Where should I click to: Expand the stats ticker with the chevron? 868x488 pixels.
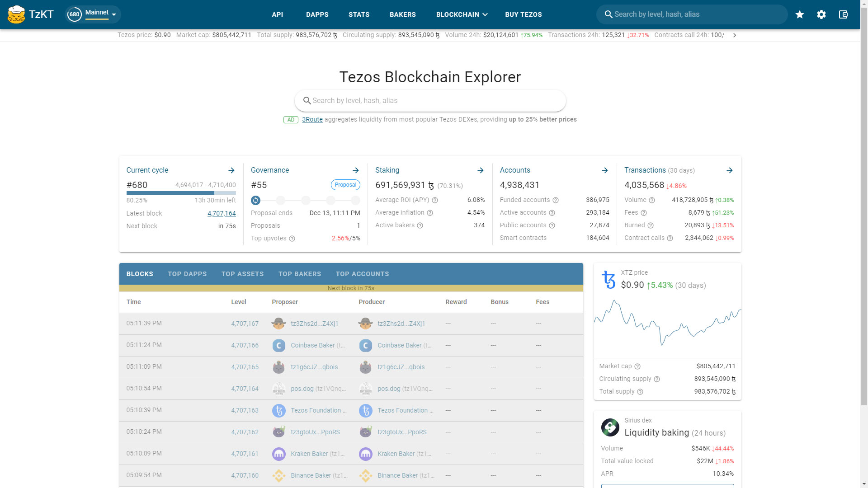(x=735, y=35)
